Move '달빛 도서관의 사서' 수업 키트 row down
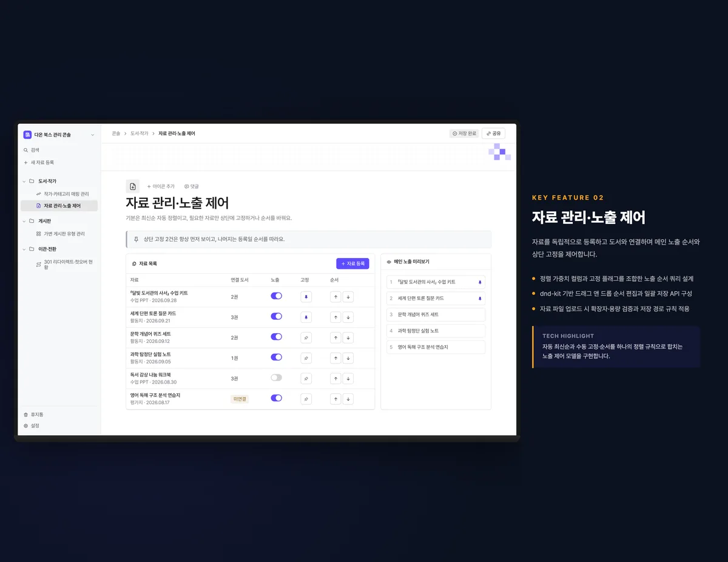Image resolution: width=728 pixels, height=562 pixels. 348,297
